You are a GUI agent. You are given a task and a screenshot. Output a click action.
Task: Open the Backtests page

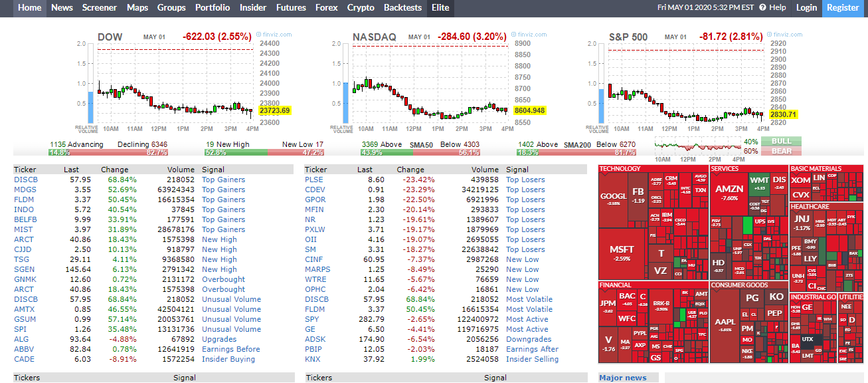[402, 8]
